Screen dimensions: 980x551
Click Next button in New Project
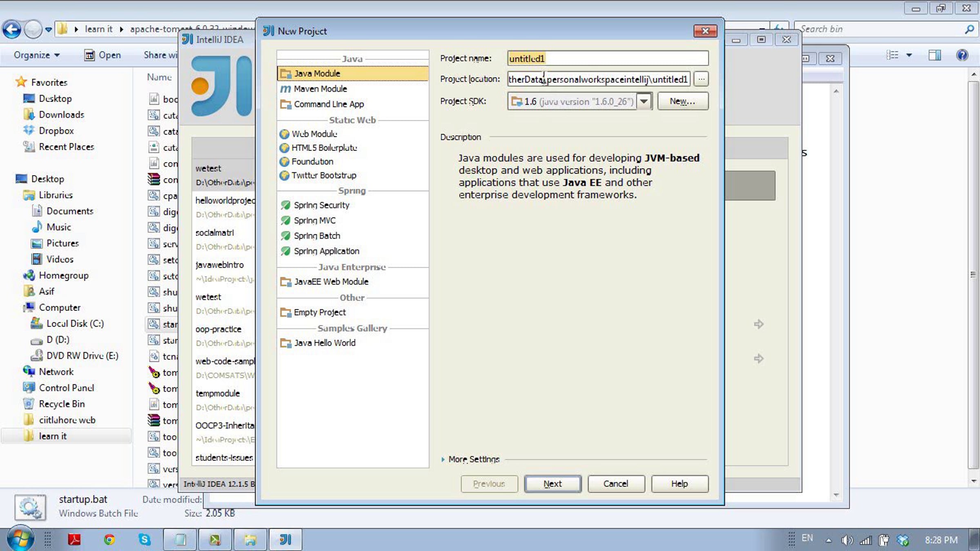(553, 484)
